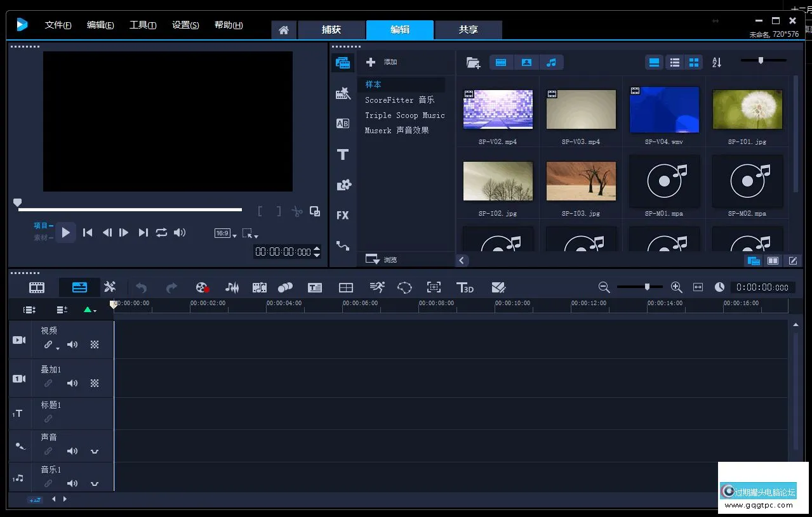Open the 文件(F) menu
This screenshot has width=812, height=517.
coord(58,25)
